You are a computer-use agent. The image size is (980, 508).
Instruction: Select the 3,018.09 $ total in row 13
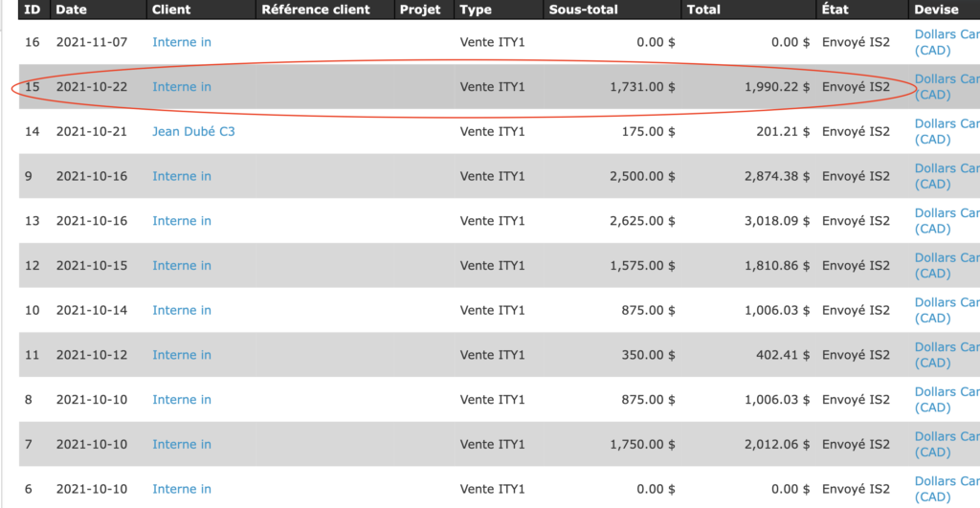pyautogui.click(x=776, y=221)
